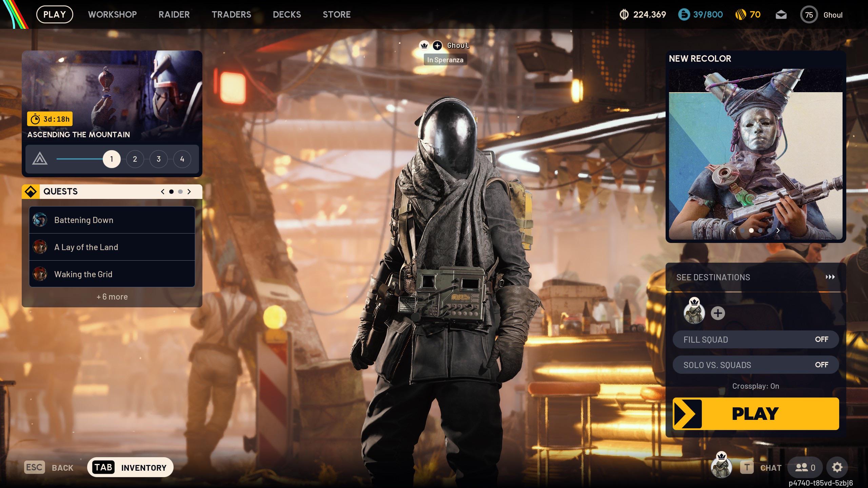The width and height of the screenshot is (868, 488).
Task: Show previous New Recolor slide arrow
Action: click(x=734, y=230)
